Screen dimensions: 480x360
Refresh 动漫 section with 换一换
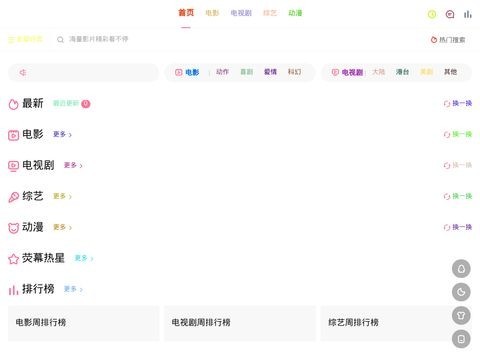click(x=458, y=227)
